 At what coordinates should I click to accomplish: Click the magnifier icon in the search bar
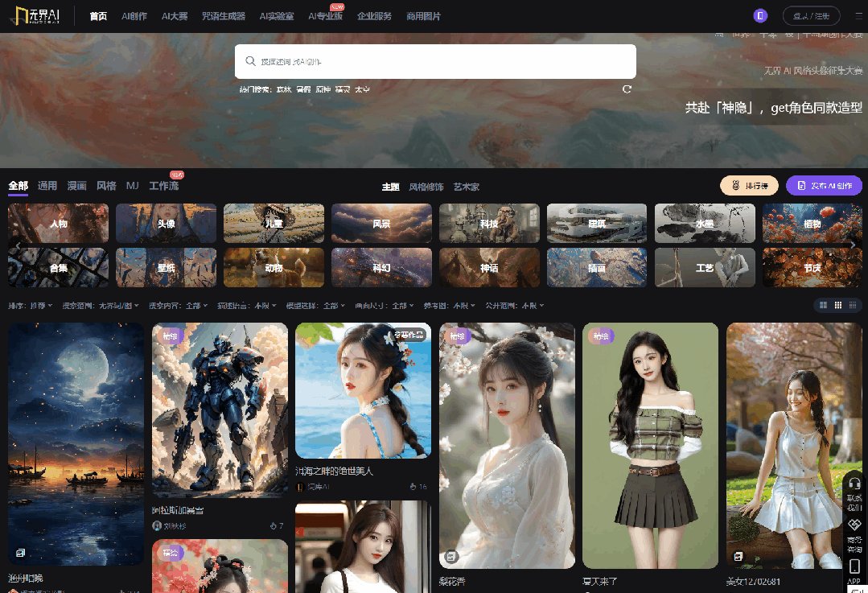[x=250, y=61]
